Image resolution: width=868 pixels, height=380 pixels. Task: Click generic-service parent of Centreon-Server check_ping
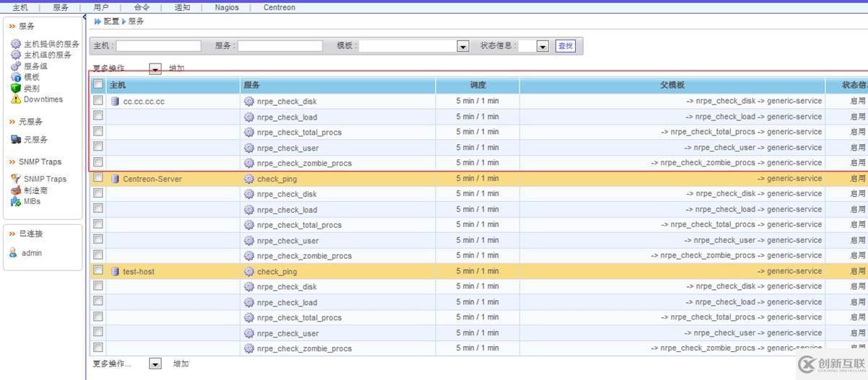(x=794, y=179)
